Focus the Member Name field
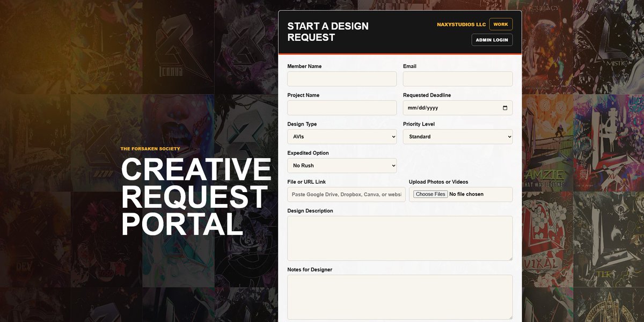644x322 pixels. point(342,79)
